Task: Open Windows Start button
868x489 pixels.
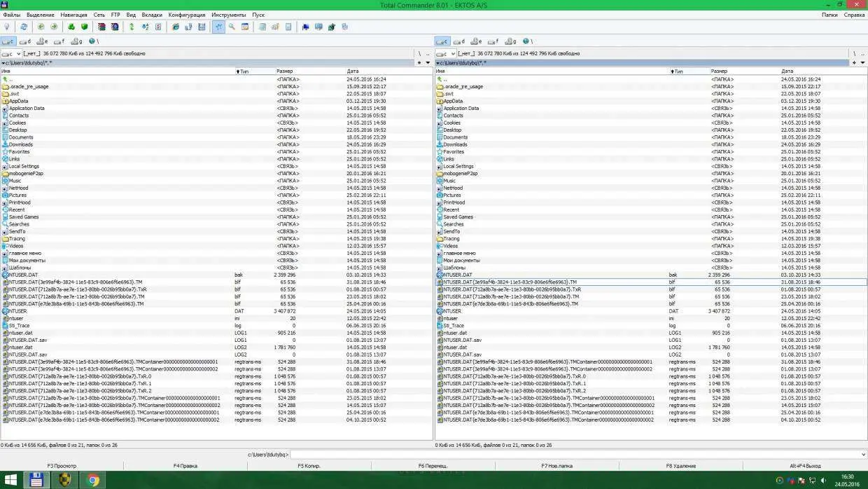Action: point(11,481)
